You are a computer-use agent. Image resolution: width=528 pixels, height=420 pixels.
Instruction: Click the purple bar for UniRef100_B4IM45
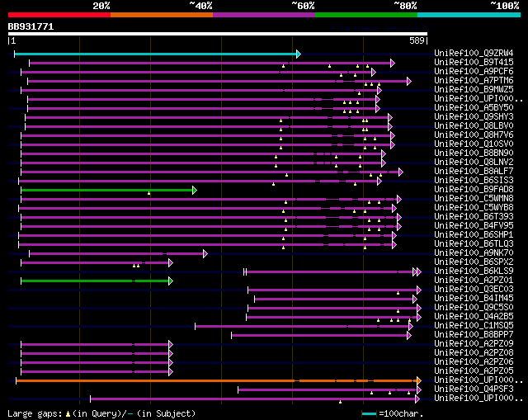pos(333,299)
